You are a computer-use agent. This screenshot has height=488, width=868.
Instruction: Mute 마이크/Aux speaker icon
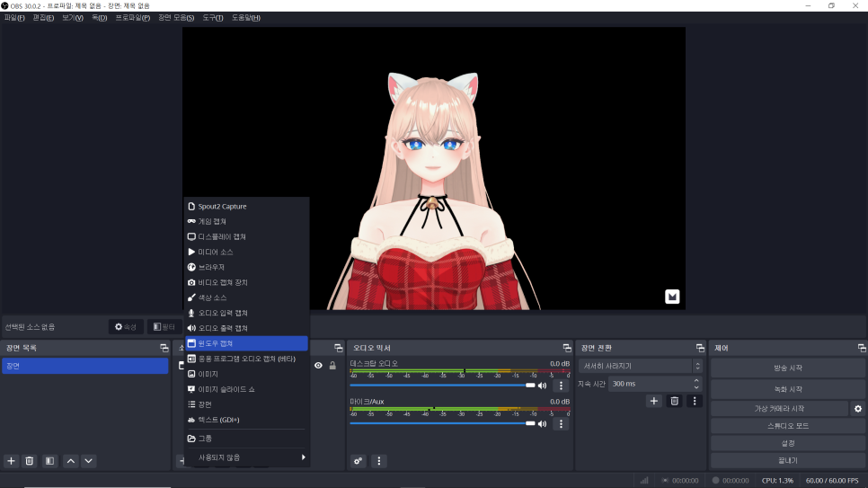pyautogui.click(x=543, y=424)
